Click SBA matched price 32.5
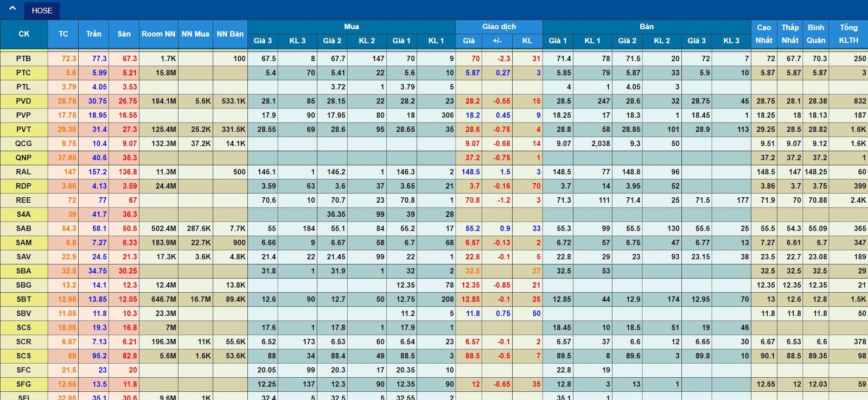This screenshot has height=400, width=868. coord(473,271)
